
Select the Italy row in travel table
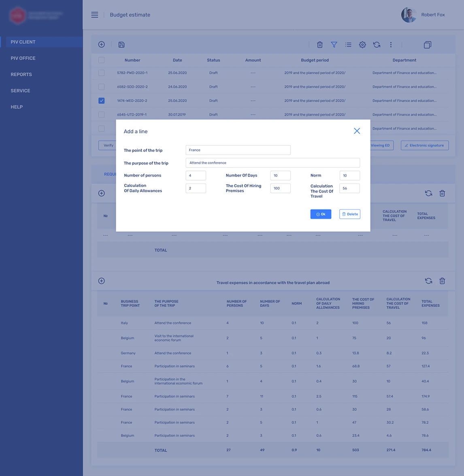[x=272, y=323]
